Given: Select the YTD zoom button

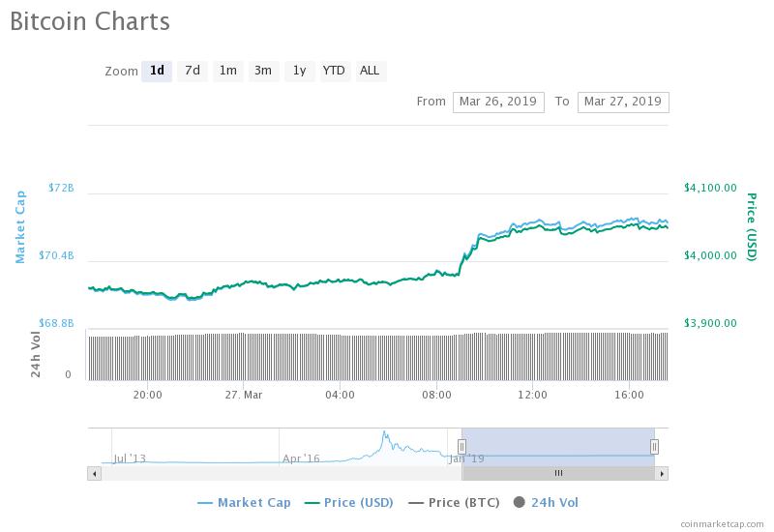Looking at the screenshot, I should 334,71.
